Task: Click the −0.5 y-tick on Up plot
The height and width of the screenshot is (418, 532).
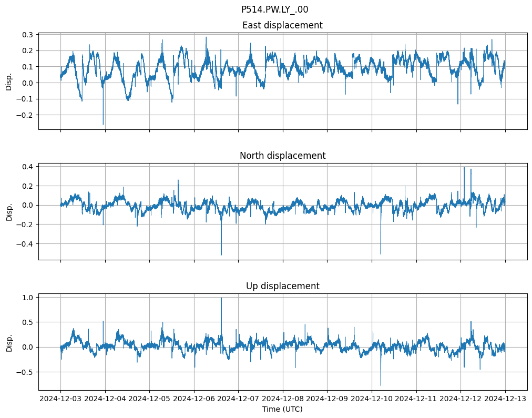Action: (x=25, y=372)
